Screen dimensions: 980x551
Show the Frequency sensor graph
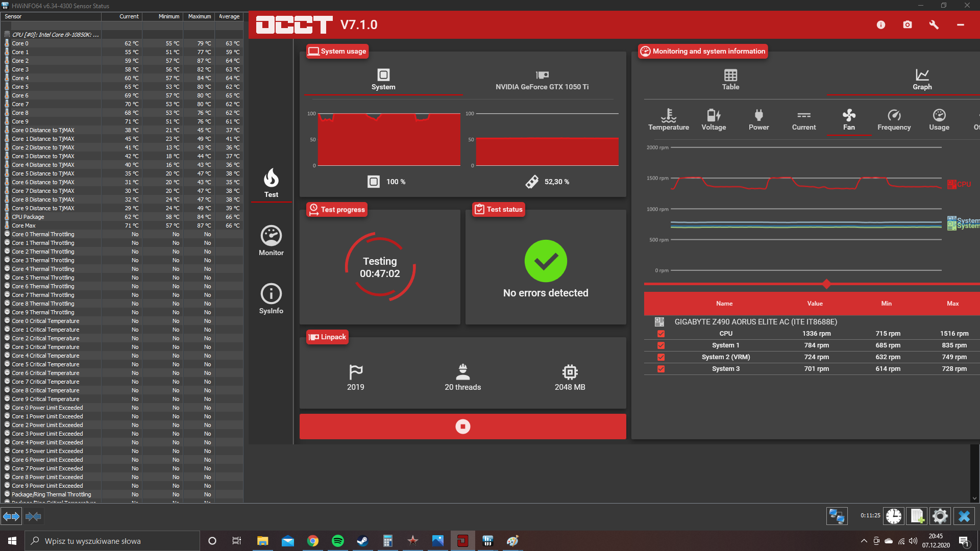tap(894, 120)
